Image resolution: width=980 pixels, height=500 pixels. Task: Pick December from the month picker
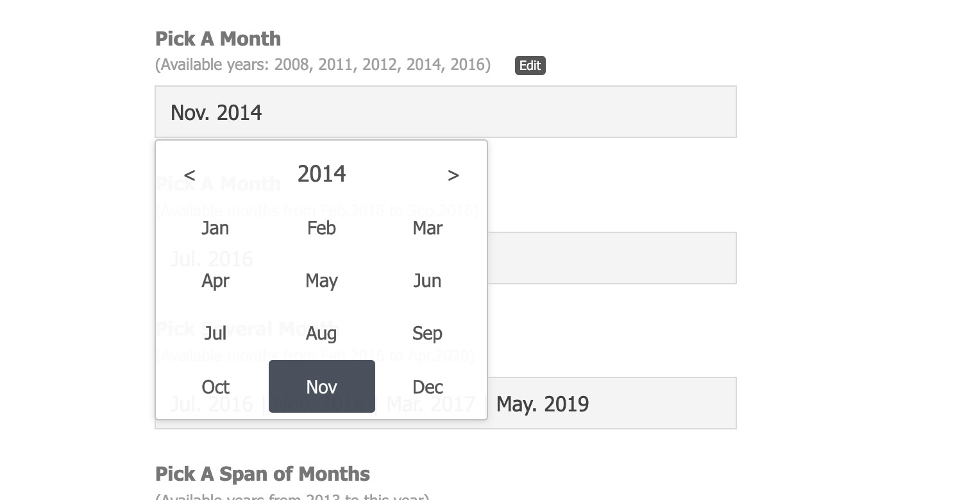pos(427,386)
